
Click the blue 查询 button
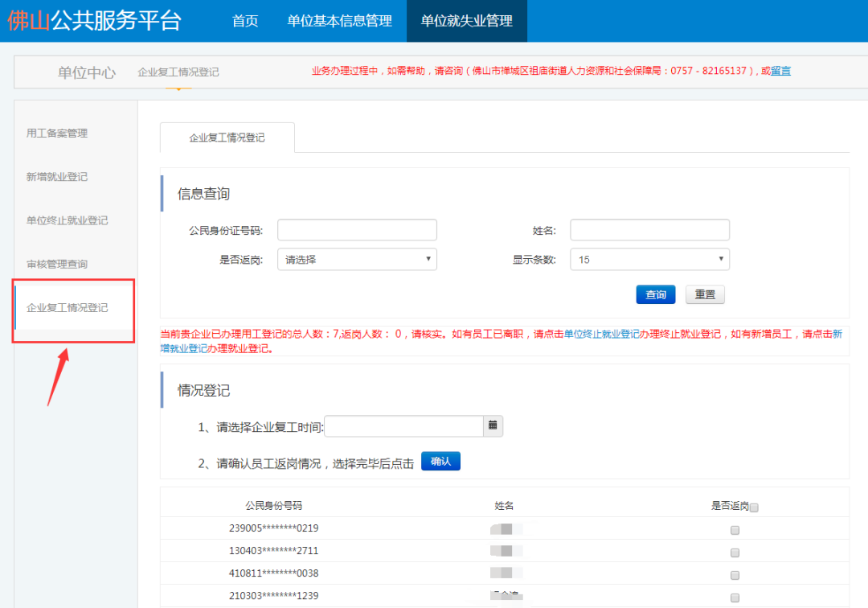pyautogui.click(x=656, y=294)
